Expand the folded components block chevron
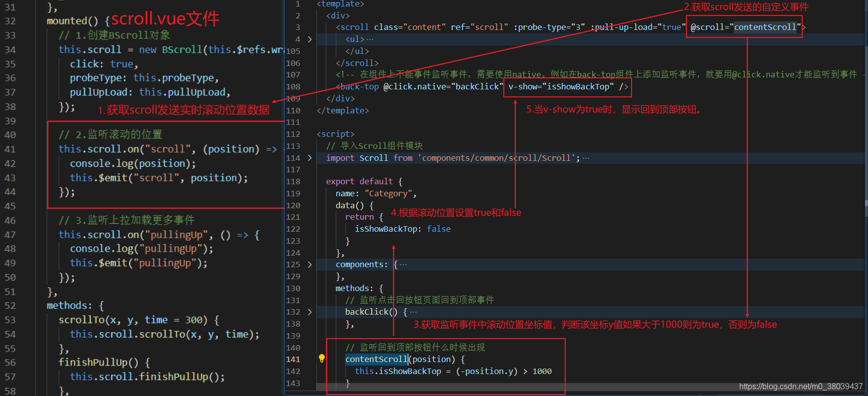 point(310,265)
